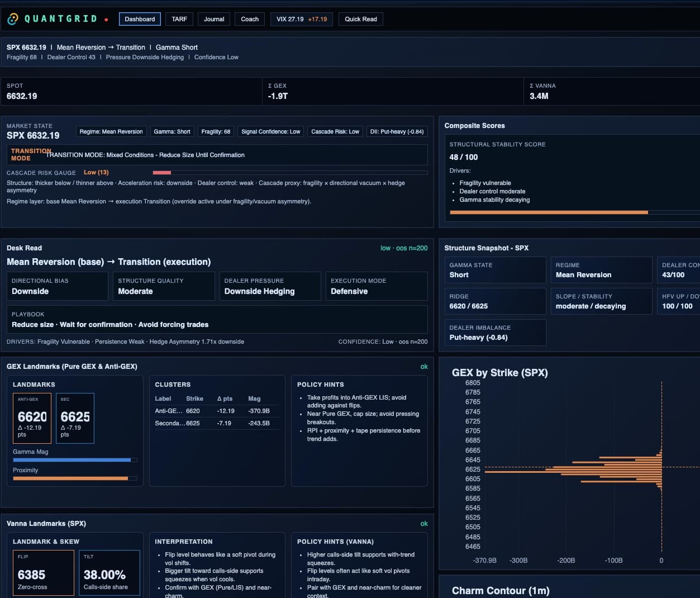Click the Cascade Risk Gauge Low (13) label
The width and height of the screenshot is (700, 598).
pyautogui.click(x=96, y=172)
